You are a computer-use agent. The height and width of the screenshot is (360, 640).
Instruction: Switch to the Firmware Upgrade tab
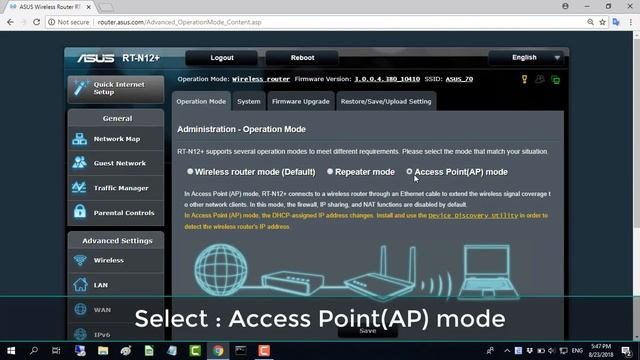coord(301,101)
